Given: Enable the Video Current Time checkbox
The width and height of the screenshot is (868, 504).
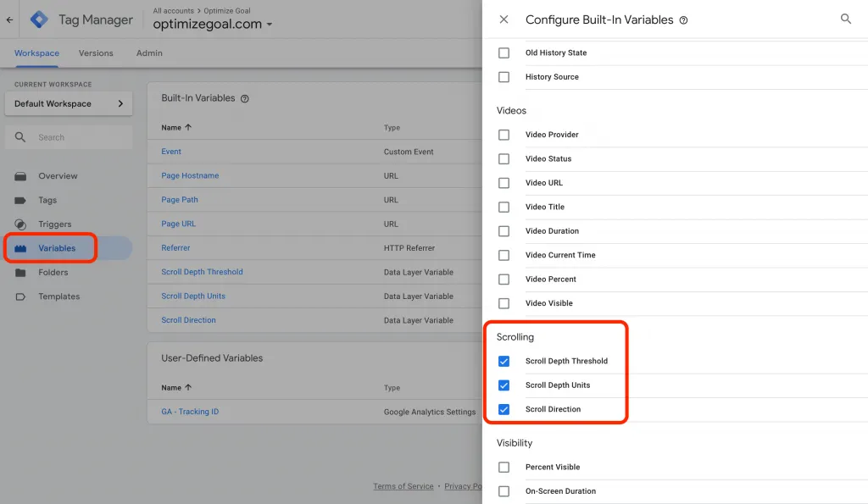Looking at the screenshot, I should 504,255.
